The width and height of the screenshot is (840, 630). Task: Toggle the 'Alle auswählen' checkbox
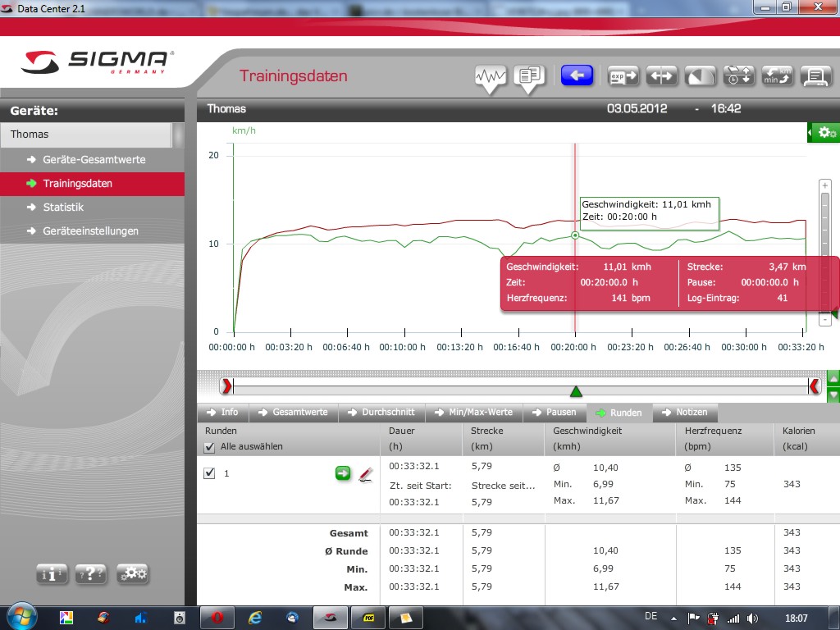[x=209, y=446]
